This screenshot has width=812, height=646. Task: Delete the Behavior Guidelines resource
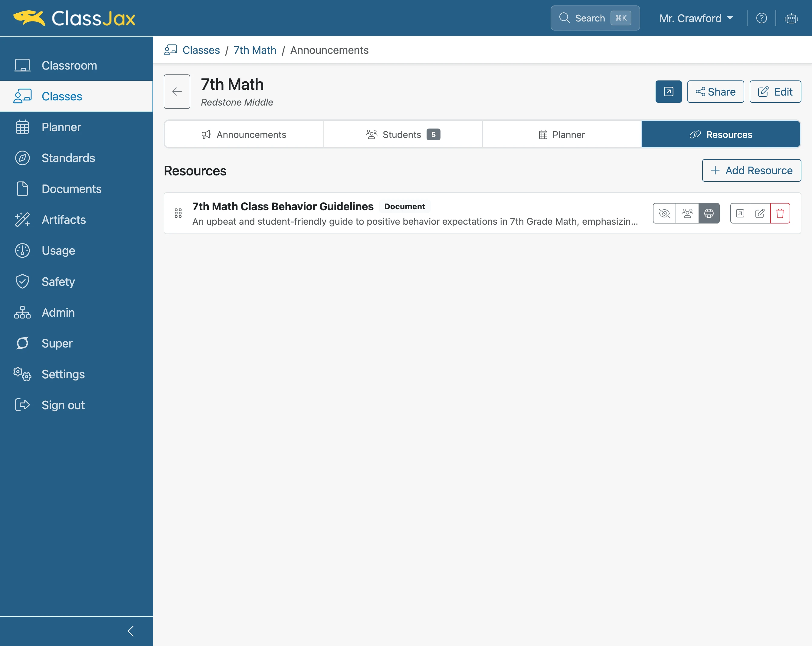pyautogui.click(x=780, y=213)
